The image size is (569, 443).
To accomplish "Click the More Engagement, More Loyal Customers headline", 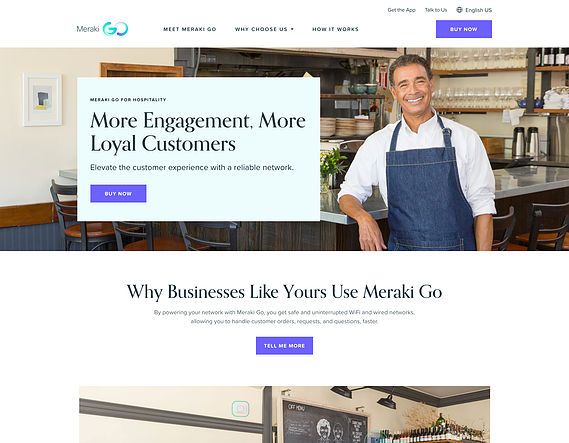I will point(198,132).
